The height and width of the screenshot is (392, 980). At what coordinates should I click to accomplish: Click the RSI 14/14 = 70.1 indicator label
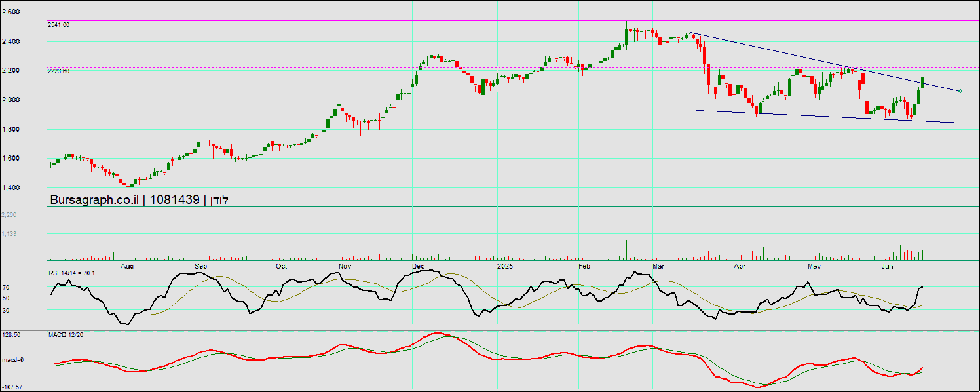tap(72, 273)
